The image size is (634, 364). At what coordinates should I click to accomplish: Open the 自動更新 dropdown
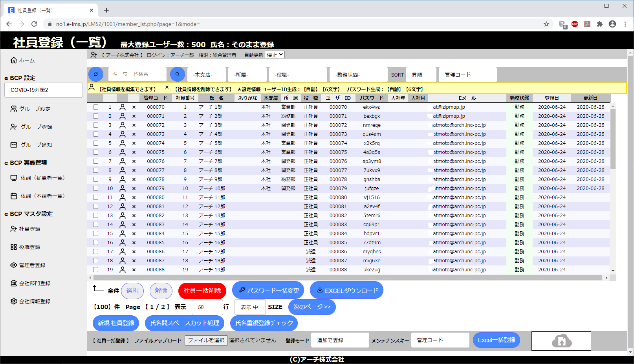(275, 55)
